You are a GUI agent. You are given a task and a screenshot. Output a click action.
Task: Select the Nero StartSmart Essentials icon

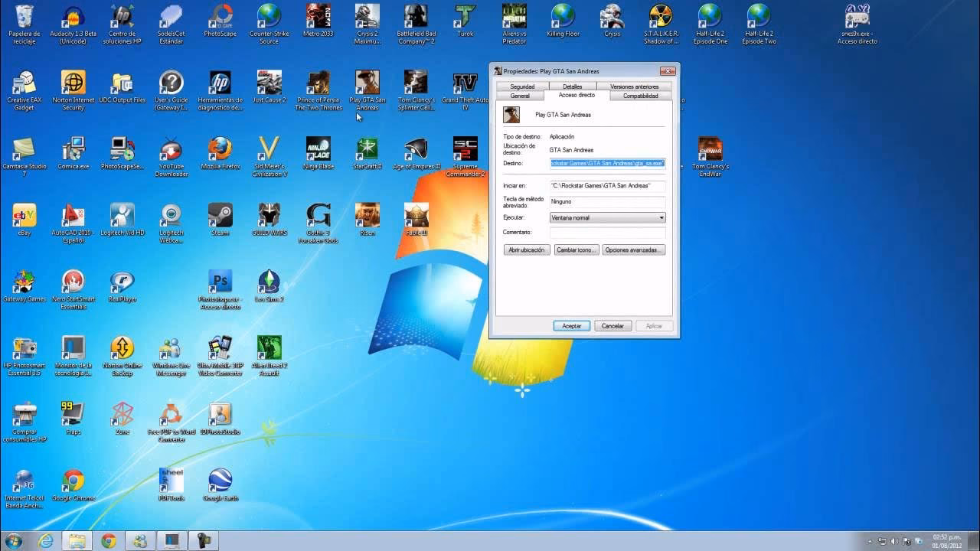[x=73, y=289]
